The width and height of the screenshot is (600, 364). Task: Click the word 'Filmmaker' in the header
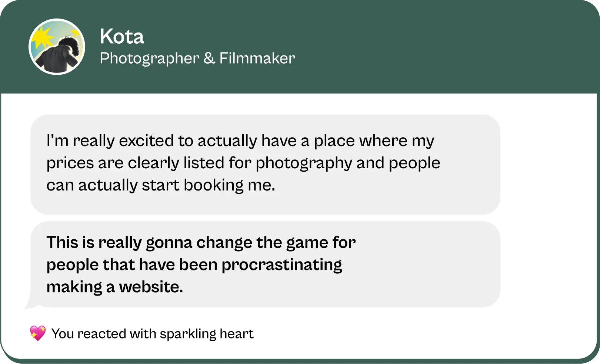pyautogui.click(x=257, y=58)
